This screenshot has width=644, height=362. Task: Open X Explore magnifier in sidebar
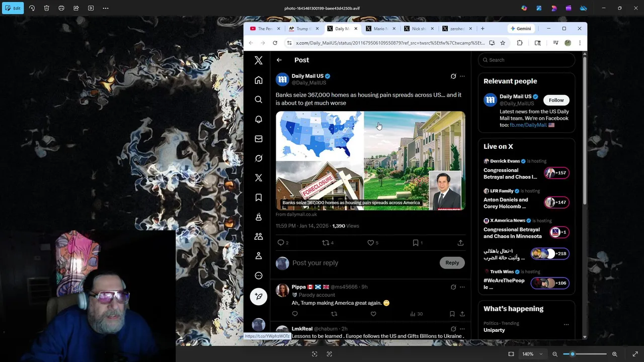click(x=259, y=100)
